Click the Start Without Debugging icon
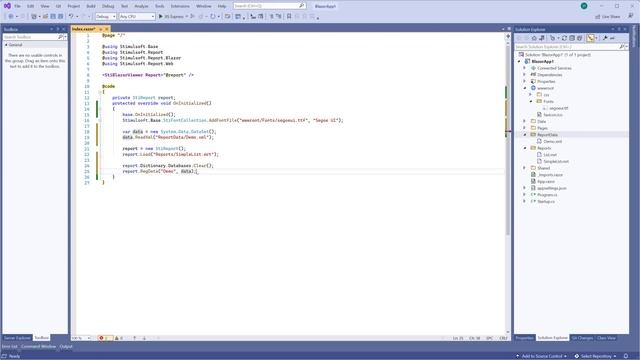Viewport: 640px width, 360px height. (x=193, y=16)
